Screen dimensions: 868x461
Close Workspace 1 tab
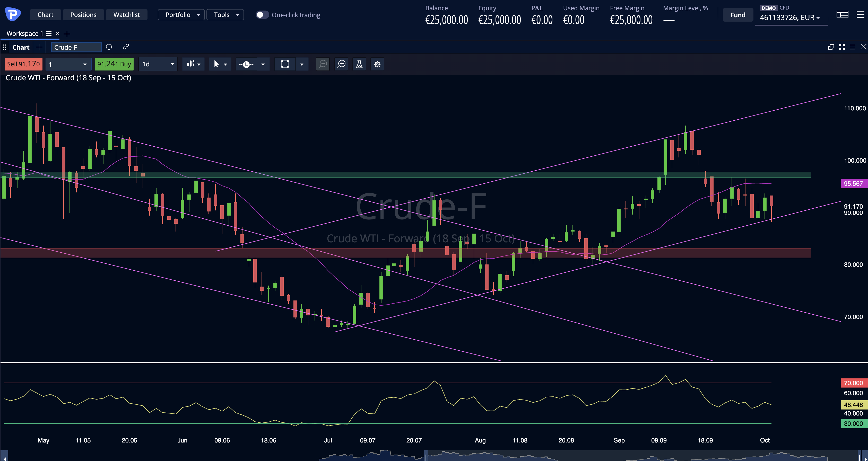pyautogui.click(x=58, y=34)
